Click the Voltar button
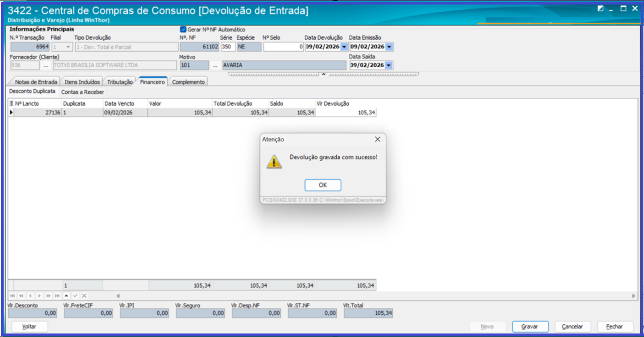This screenshot has height=337, width=644. click(29, 327)
